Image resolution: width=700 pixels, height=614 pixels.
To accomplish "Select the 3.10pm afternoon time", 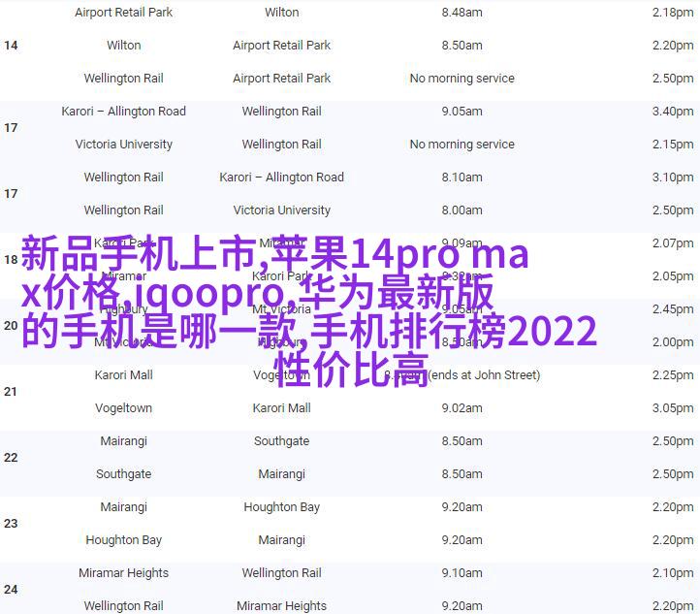I will pos(673,178).
